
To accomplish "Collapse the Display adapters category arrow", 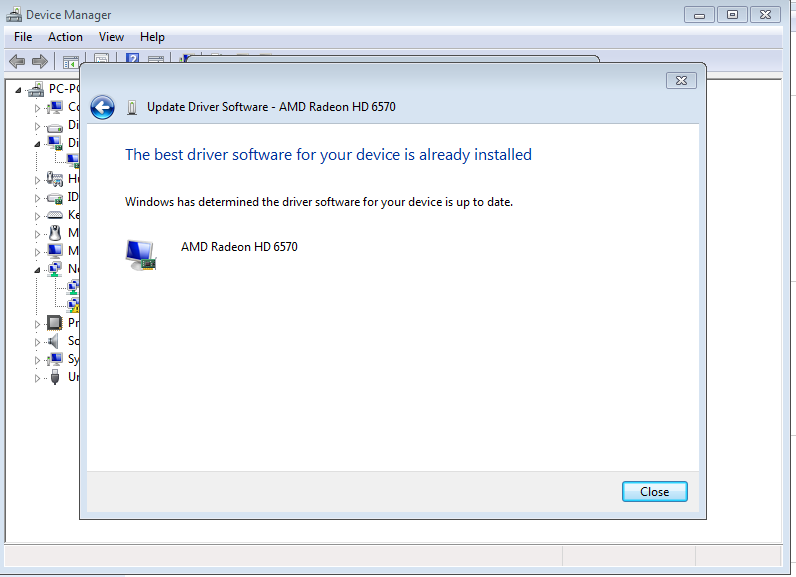I will coord(37,144).
